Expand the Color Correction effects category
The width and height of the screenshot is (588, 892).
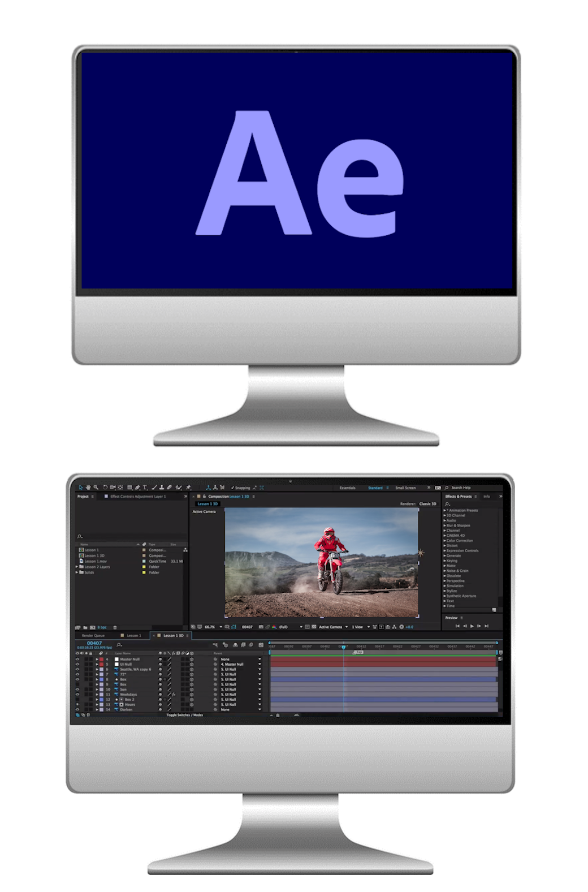pos(444,541)
